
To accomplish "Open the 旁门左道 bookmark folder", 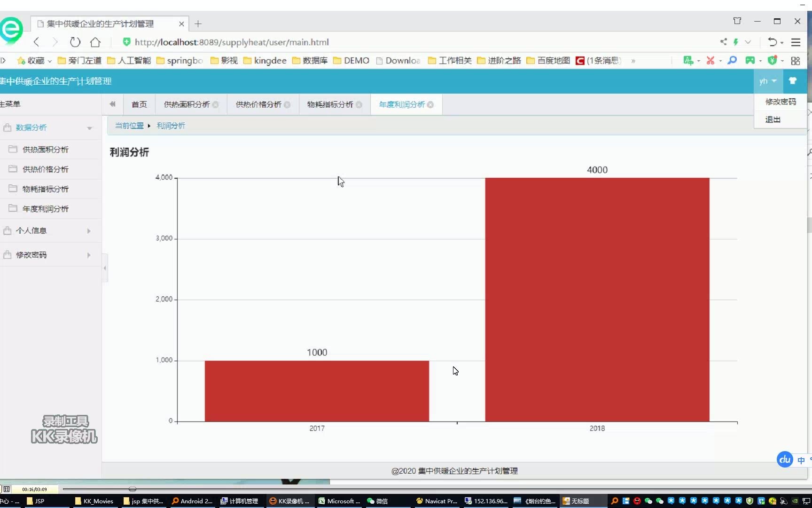I will coord(79,61).
